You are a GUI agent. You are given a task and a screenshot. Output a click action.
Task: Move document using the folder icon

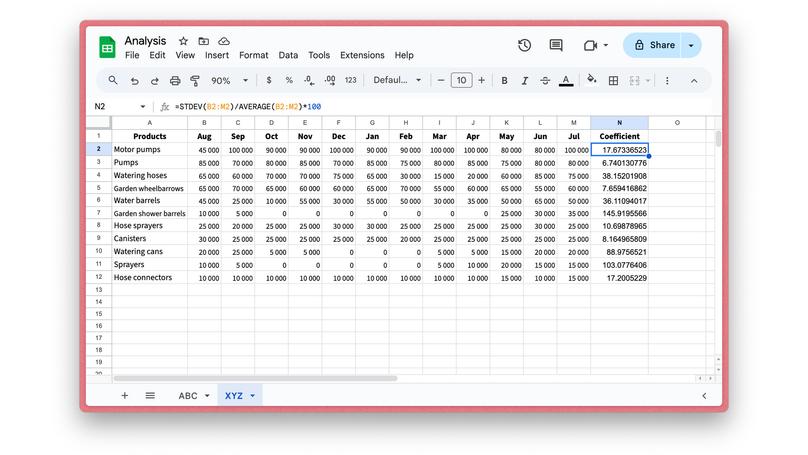(204, 41)
